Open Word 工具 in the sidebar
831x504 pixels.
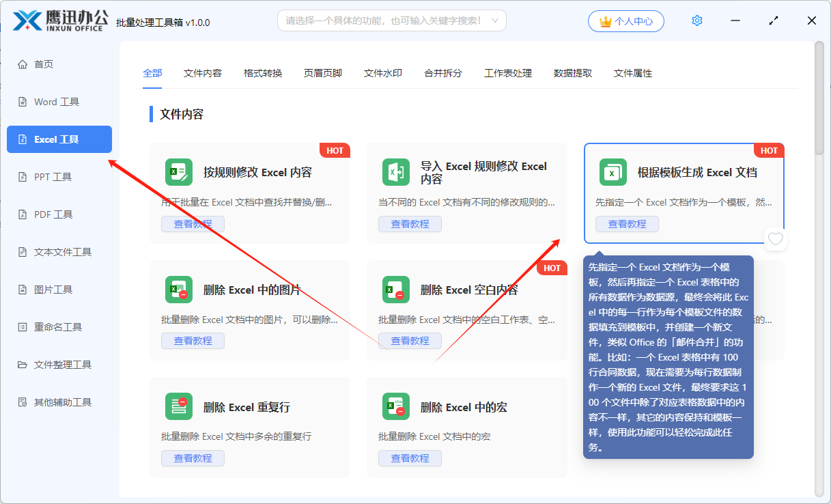[x=57, y=102]
